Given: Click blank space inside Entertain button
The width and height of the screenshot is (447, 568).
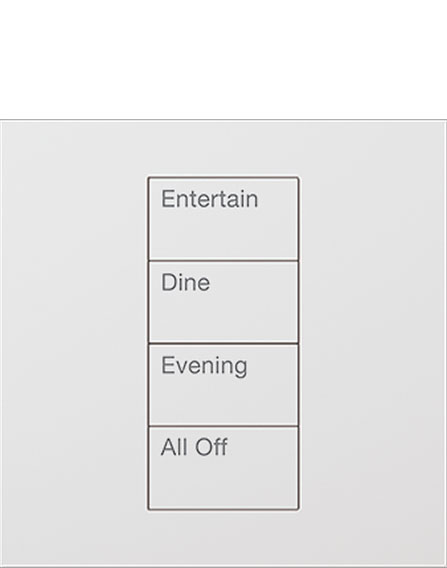Looking at the screenshot, I should pyautogui.click(x=223, y=235).
